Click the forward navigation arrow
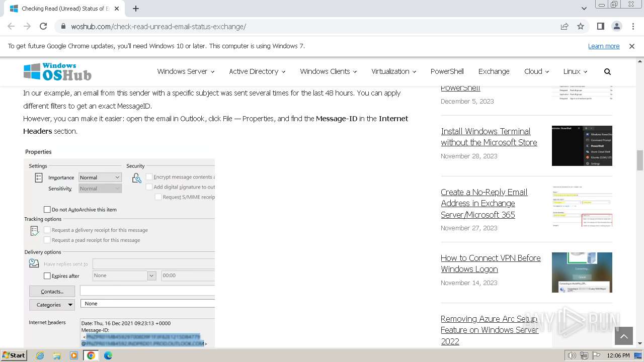 [x=27, y=26]
